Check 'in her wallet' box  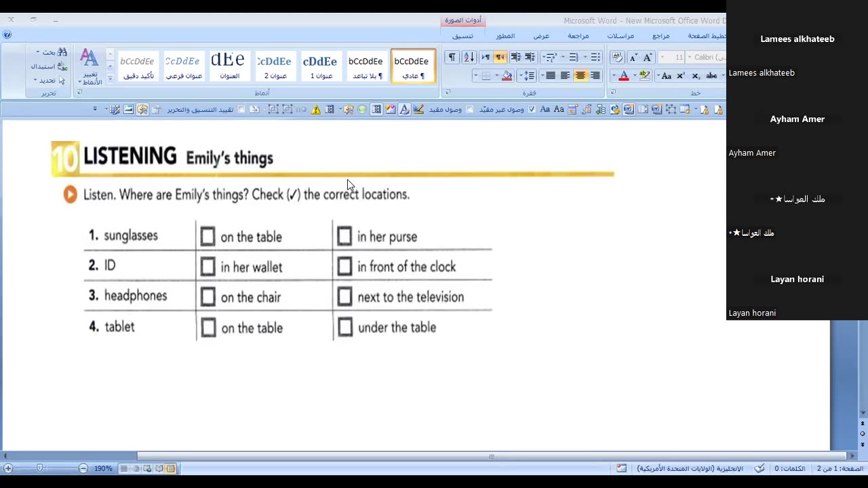(x=208, y=266)
